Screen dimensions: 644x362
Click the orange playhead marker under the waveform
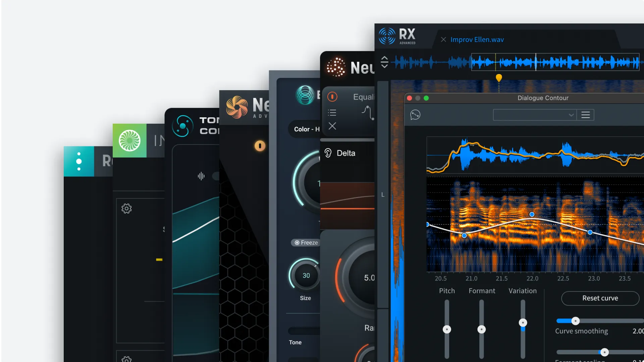pos(499,77)
